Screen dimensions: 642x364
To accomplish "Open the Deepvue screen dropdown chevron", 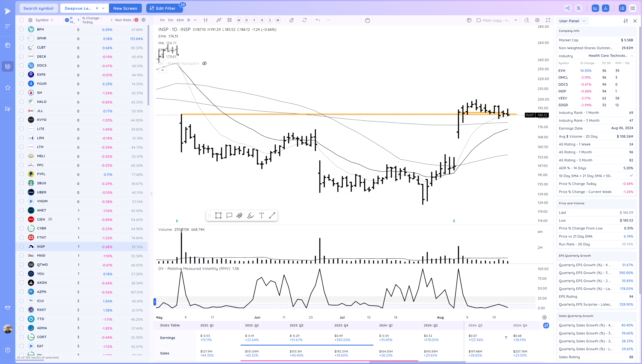I will [103, 8].
